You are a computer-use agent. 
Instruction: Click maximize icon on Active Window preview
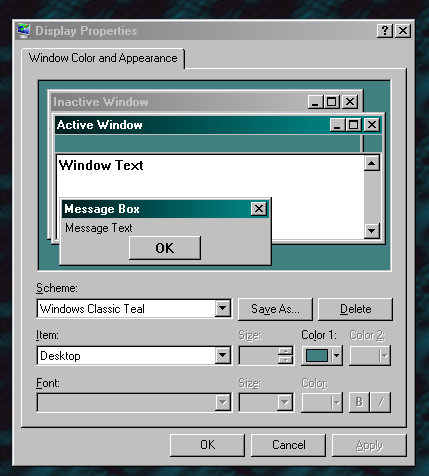(x=353, y=125)
